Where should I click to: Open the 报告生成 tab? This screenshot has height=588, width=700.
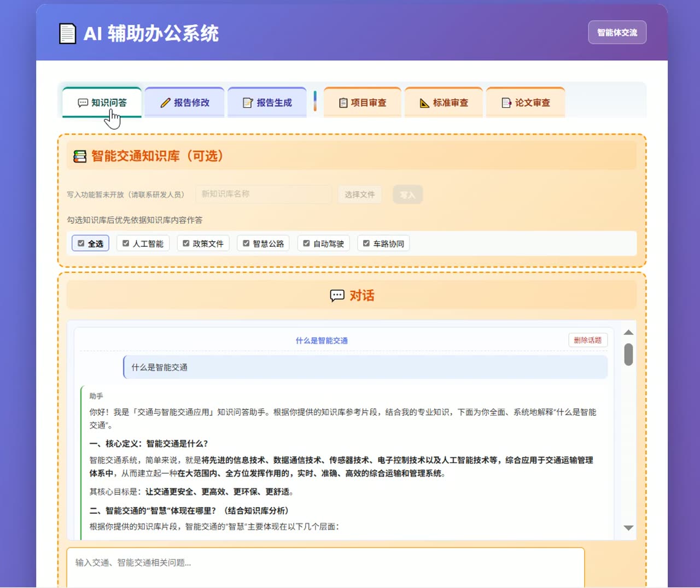[267, 103]
